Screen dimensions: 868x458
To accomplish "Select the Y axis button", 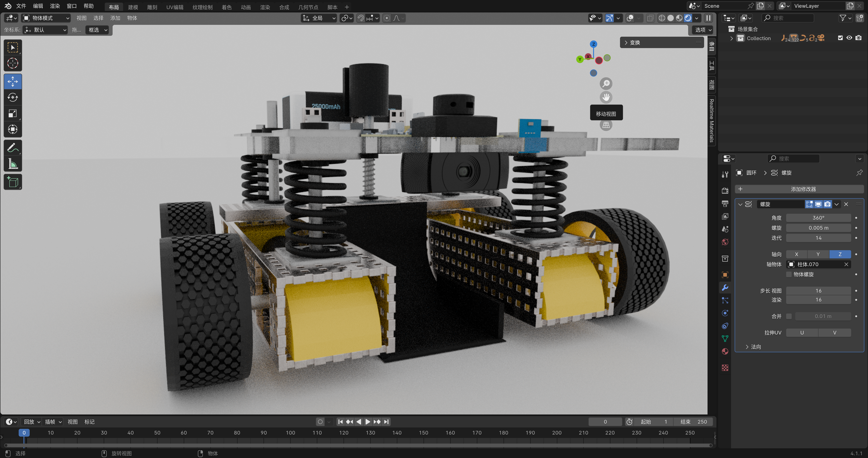I will pos(818,254).
